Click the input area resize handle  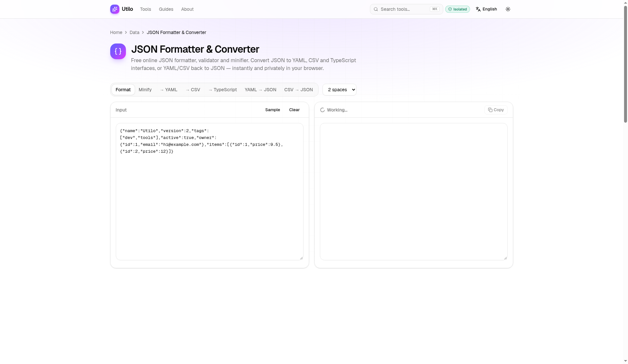301,258
